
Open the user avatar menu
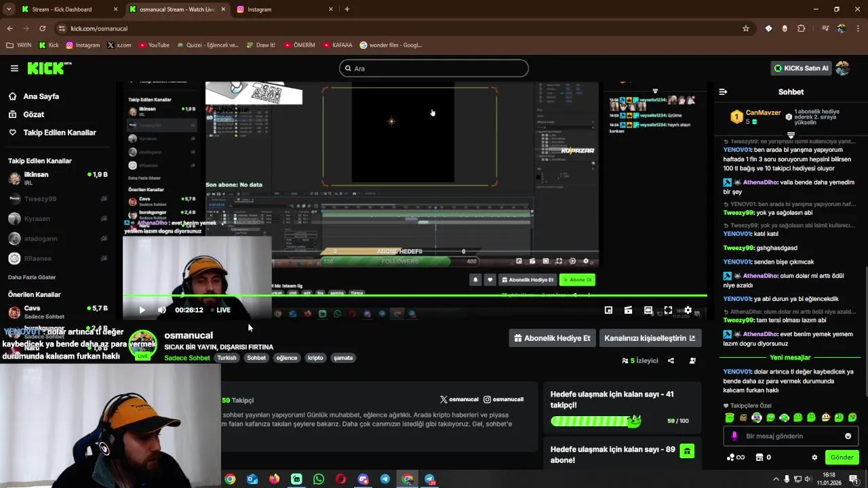(843, 68)
